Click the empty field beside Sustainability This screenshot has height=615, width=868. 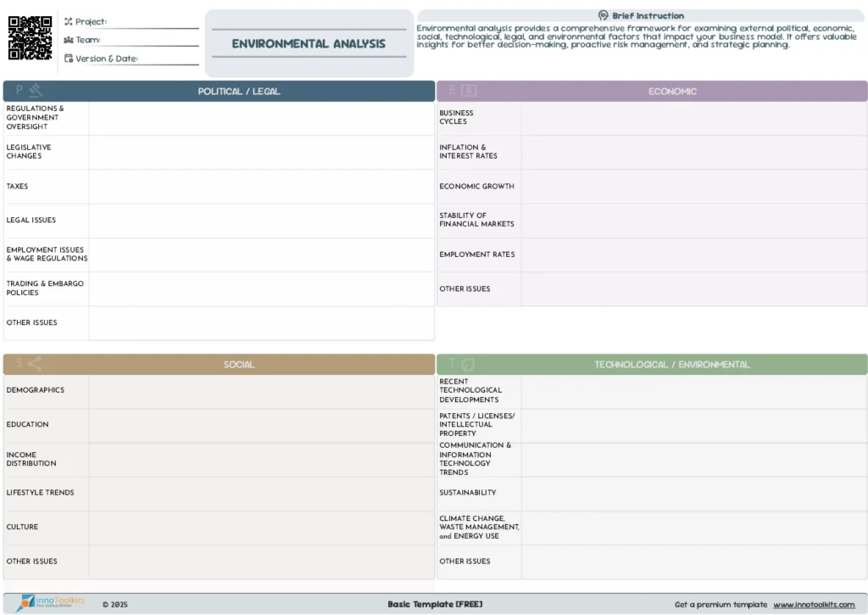[693, 493]
